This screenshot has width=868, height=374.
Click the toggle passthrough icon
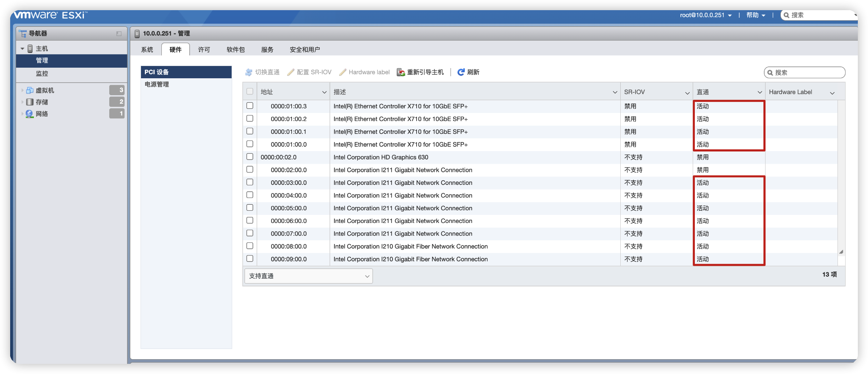(249, 72)
